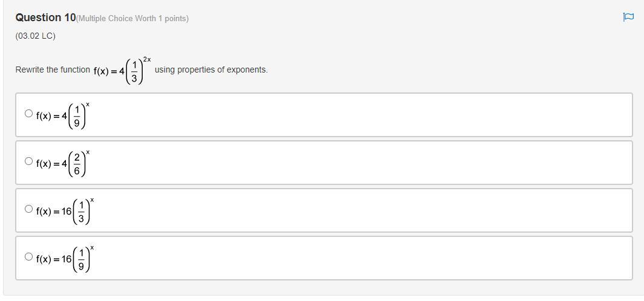Viewport: 644px width, 301px height.
Task: Click the coefficient 16 in the last answer
Action: (x=66, y=259)
